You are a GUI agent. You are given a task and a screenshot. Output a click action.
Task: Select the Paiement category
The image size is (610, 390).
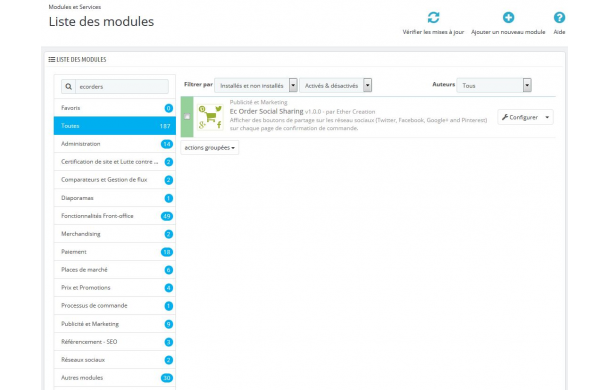pyautogui.click(x=115, y=251)
